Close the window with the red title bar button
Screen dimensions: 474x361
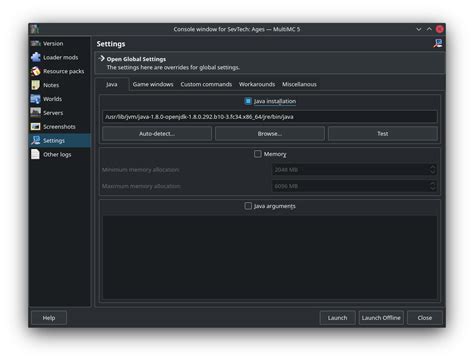(x=440, y=29)
